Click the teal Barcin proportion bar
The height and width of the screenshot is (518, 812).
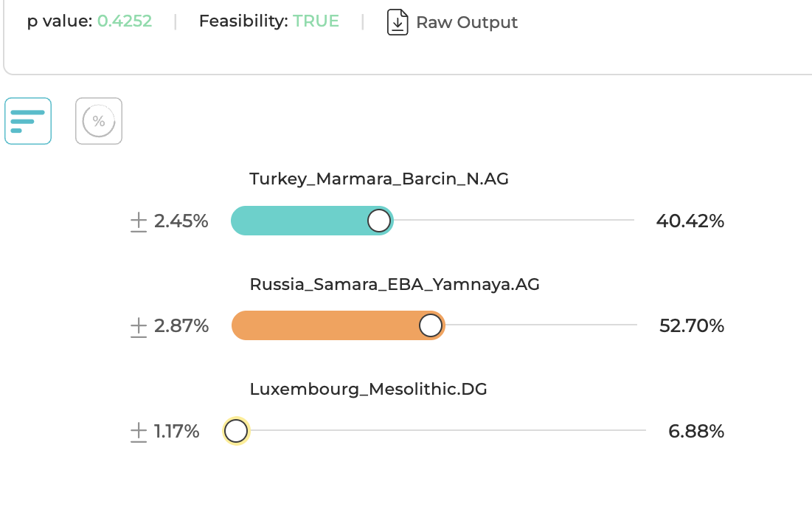coord(302,221)
